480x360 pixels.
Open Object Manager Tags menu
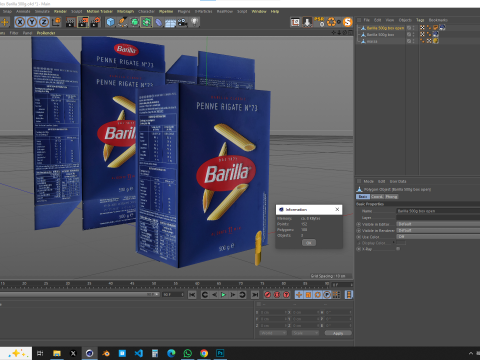point(420,20)
